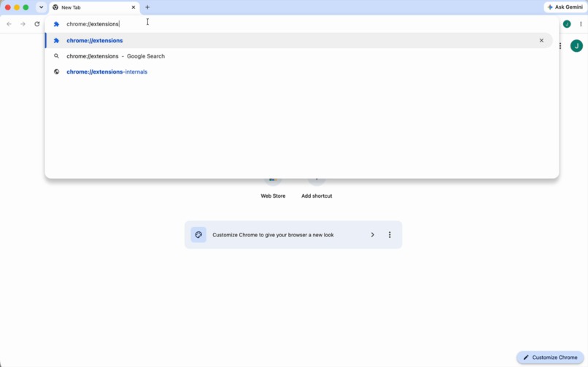Click the Ask Gemini button

coord(565,7)
